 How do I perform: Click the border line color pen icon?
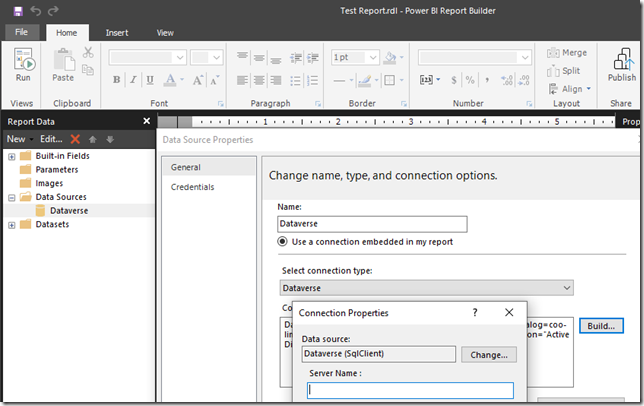365,80
